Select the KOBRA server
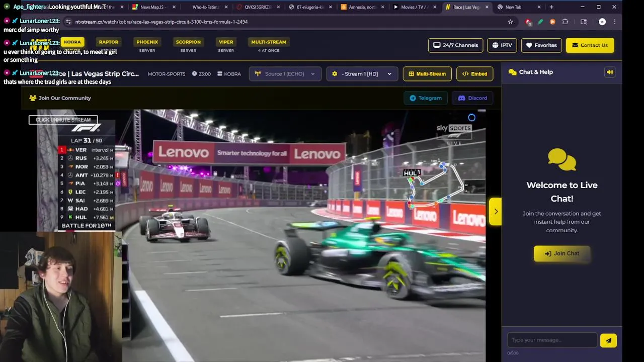Image resolution: width=644 pixels, height=362 pixels. pos(72,42)
